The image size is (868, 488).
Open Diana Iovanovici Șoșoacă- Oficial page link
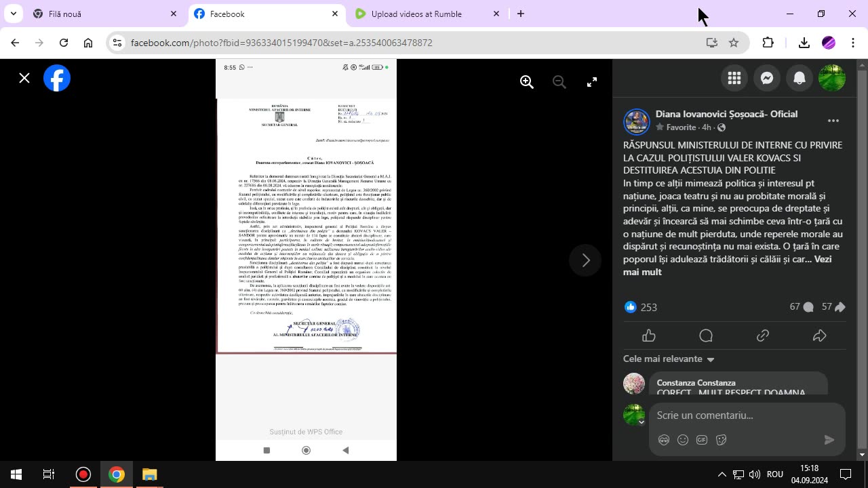(726, 114)
